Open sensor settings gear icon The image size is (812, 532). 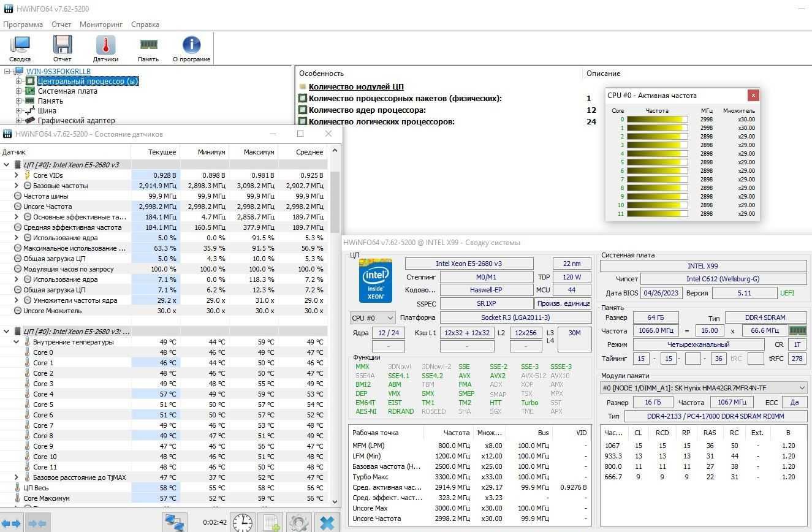point(298,523)
